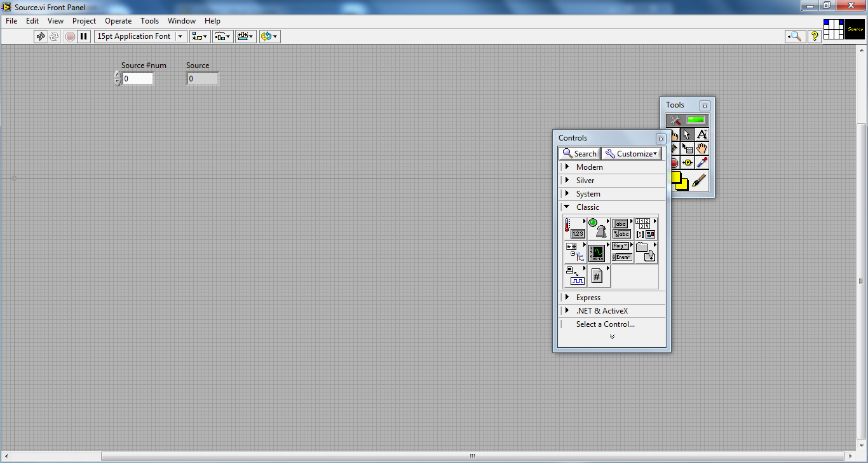Open the Classic Graph subpalette
This screenshot has width=868, height=463.
pyautogui.click(x=598, y=252)
